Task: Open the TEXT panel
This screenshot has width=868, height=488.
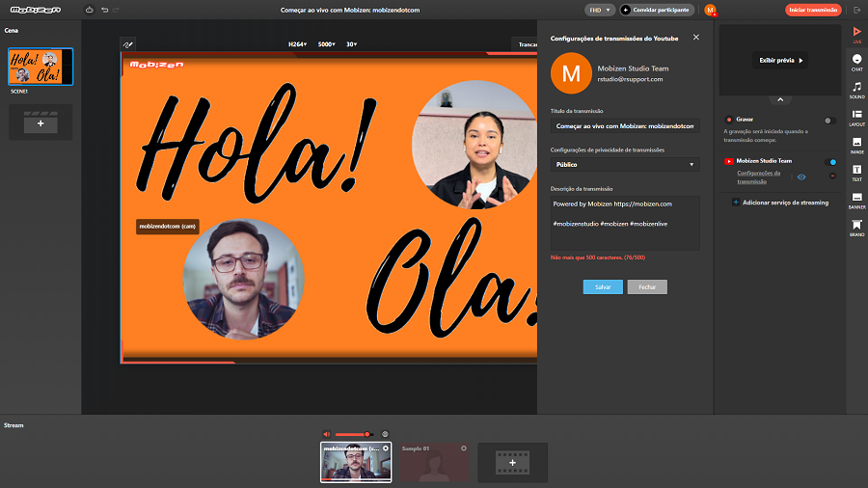Action: tap(856, 174)
